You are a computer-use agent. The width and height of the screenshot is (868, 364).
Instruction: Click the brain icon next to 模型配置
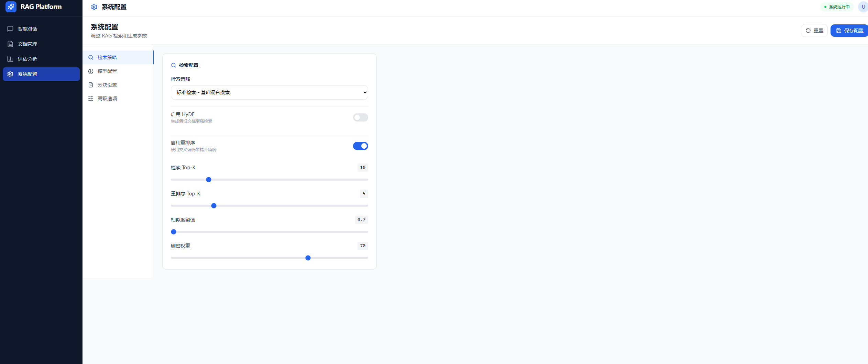[x=91, y=71]
